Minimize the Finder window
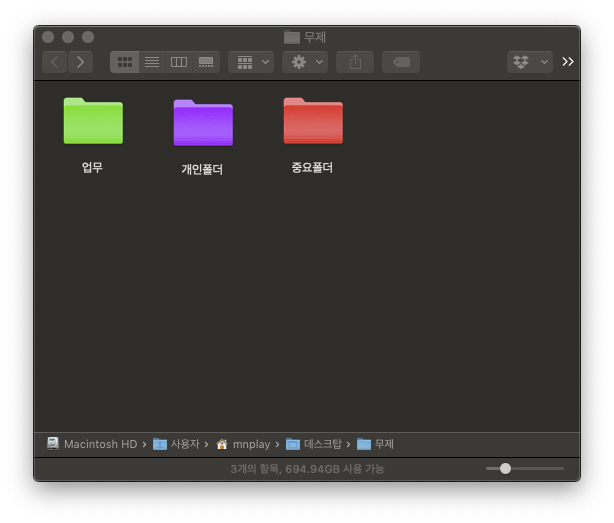Image resolution: width=614 pixels, height=523 pixels. tap(68, 37)
